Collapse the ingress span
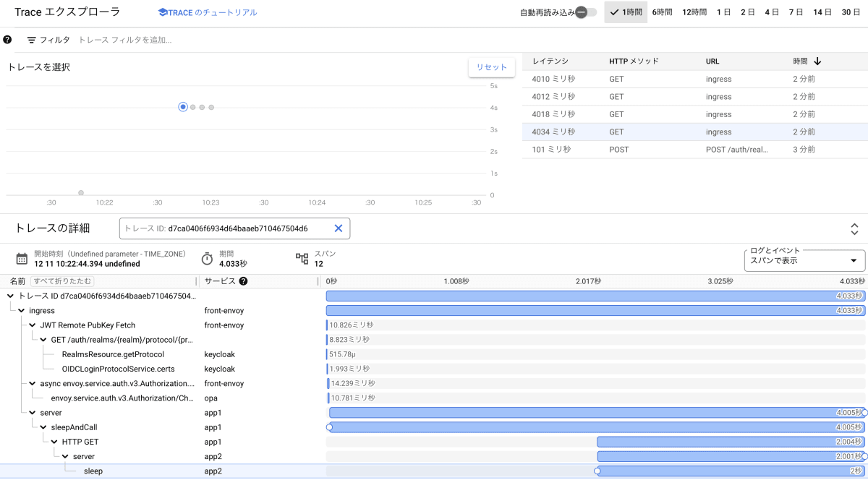868x488 pixels. (x=21, y=311)
